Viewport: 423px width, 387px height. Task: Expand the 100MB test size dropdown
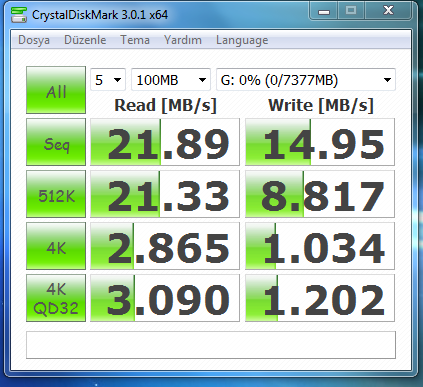[x=171, y=80]
